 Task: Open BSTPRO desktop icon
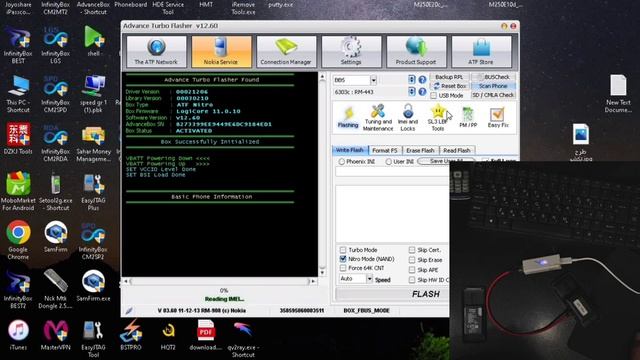(131, 336)
